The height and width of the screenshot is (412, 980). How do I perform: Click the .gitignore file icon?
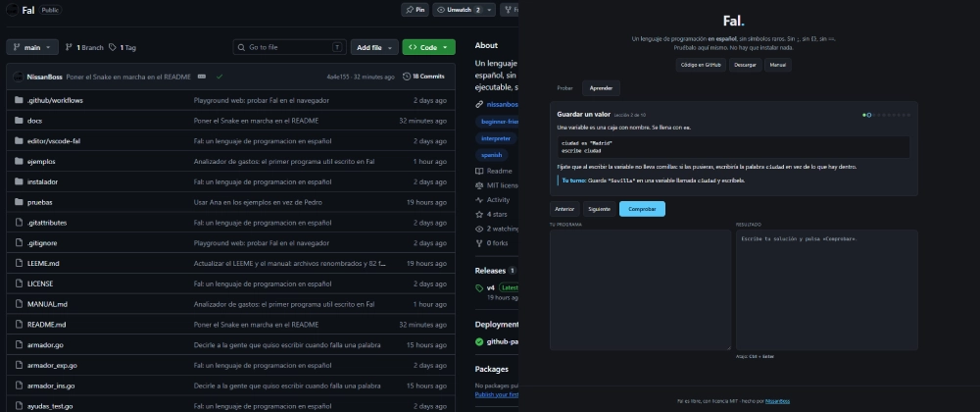click(18, 243)
